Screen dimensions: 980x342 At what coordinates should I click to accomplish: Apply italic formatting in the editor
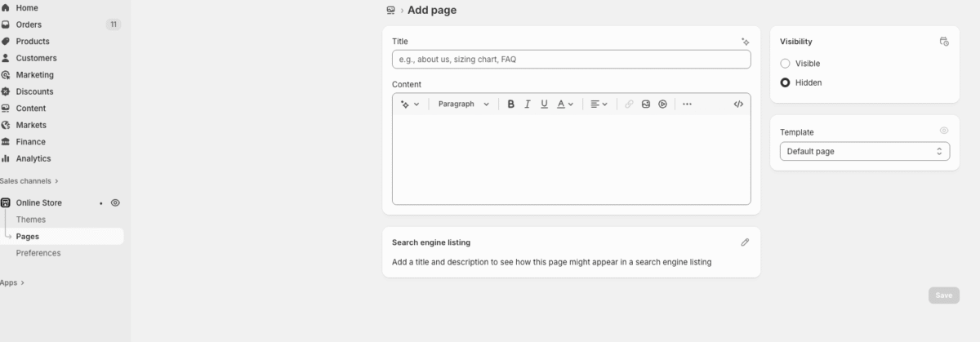(x=528, y=104)
